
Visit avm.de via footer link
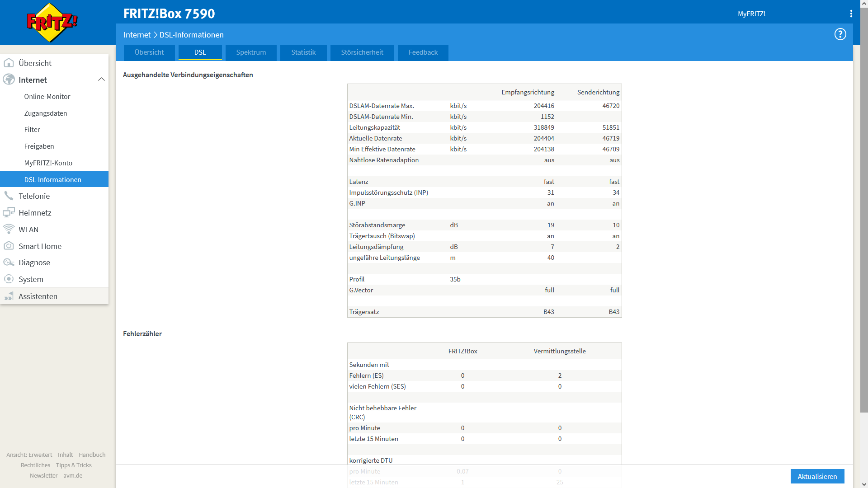pyautogui.click(x=73, y=475)
